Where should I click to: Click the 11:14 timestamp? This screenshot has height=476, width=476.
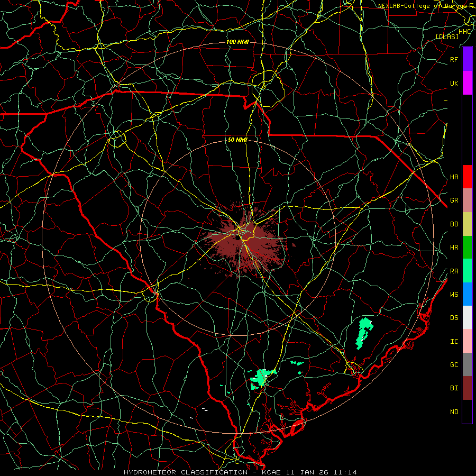345,472
